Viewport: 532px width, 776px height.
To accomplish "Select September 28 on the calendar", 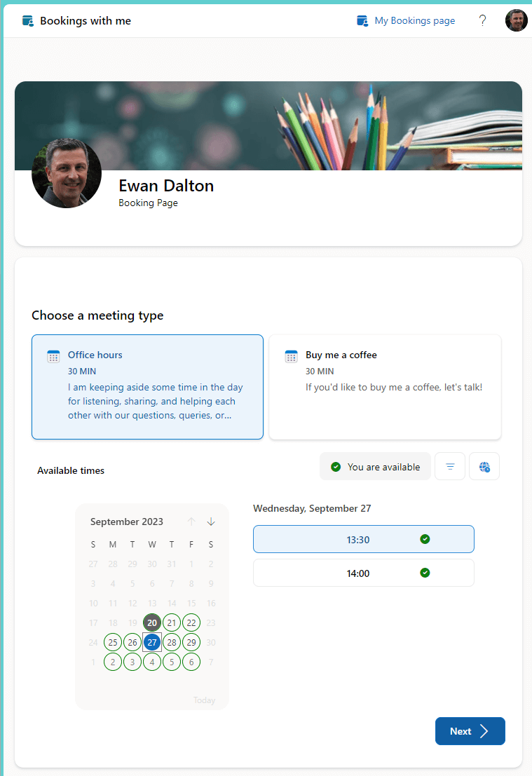I will [x=172, y=642].
